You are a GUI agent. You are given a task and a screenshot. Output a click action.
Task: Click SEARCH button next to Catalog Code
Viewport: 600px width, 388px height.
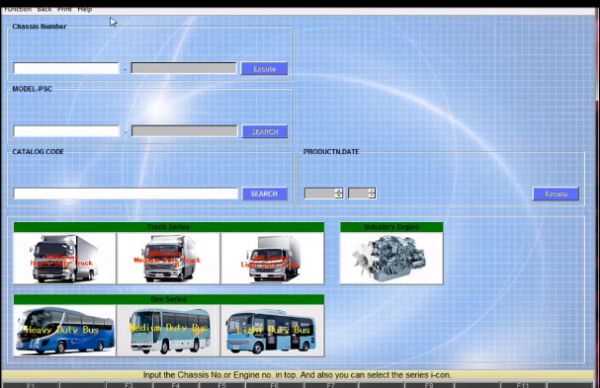tap(264, 194)
